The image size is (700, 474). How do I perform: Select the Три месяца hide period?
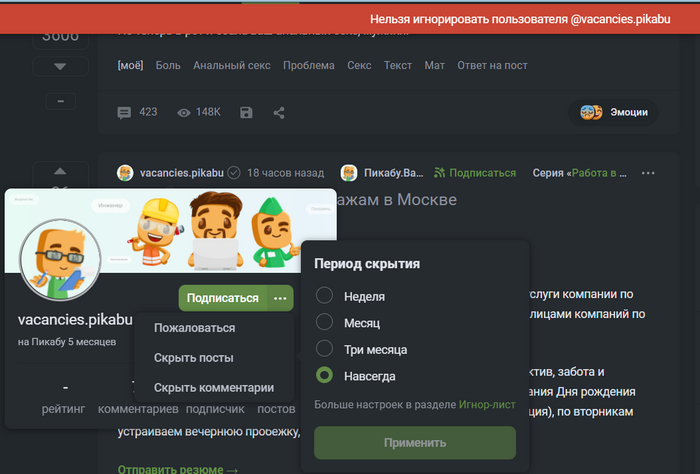click(x=325, y=349)
